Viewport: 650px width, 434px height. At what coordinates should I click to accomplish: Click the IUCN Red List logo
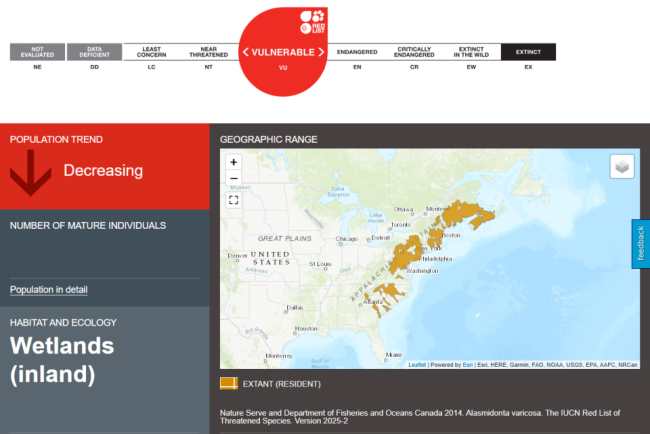pos(313,20)
